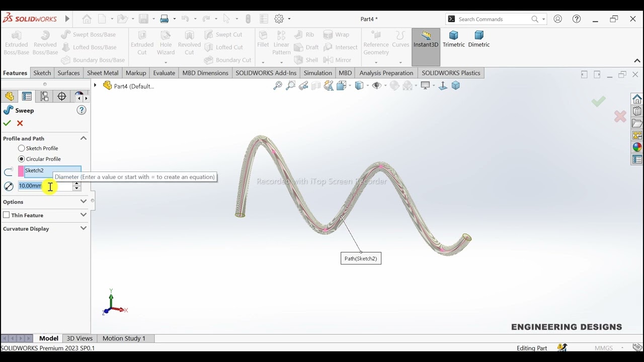Open the SOLIDWORKS Add-Ins tab
The image size is (644, 362).
click(266, 73)
